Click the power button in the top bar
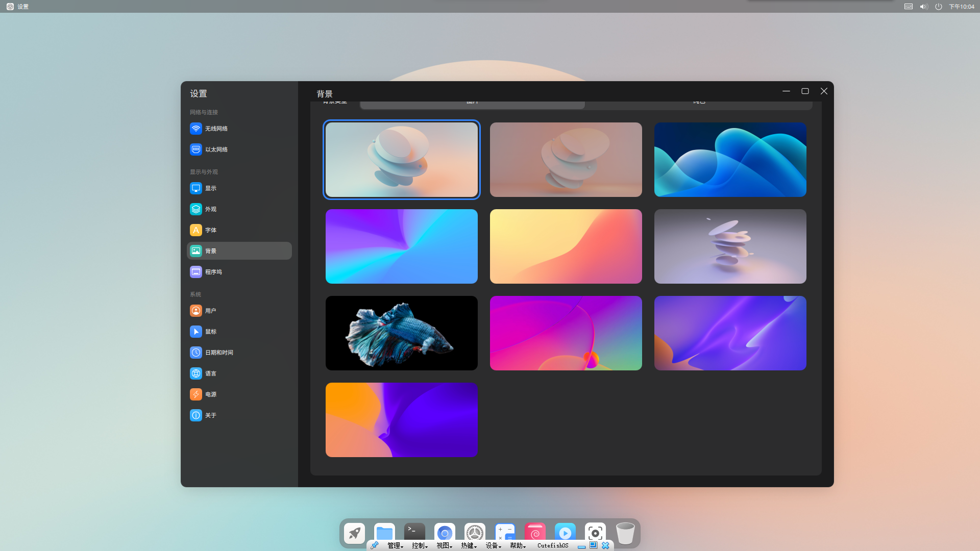 click(x=938, y=7)
